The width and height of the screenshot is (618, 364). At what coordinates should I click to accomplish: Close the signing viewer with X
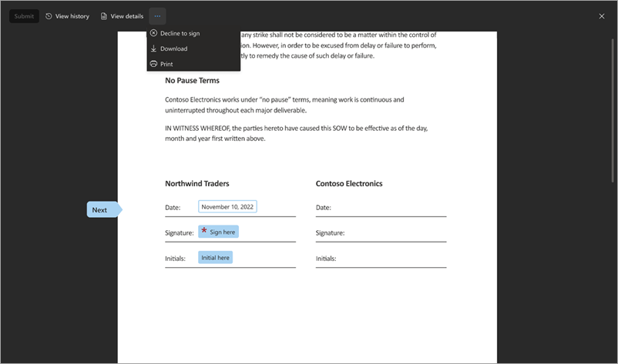(602, 16)
